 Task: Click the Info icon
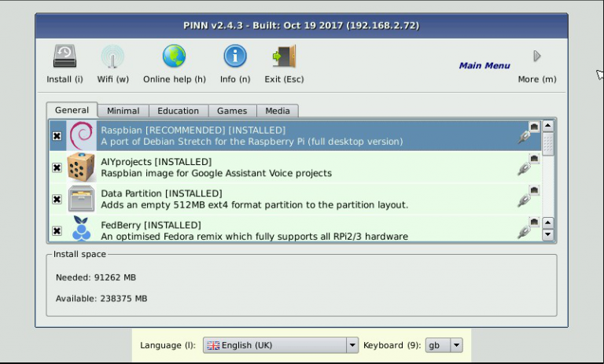click(x=235, y=57)
